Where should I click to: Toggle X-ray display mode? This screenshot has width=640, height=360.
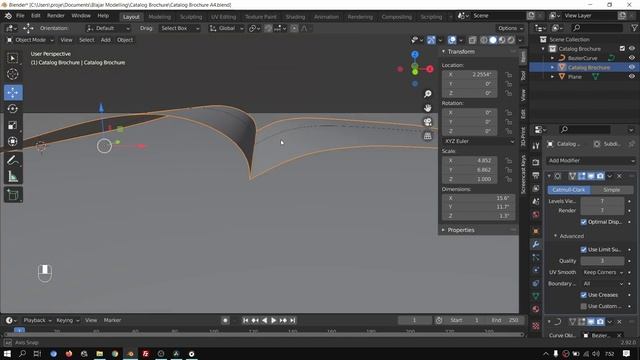[472, 40]
